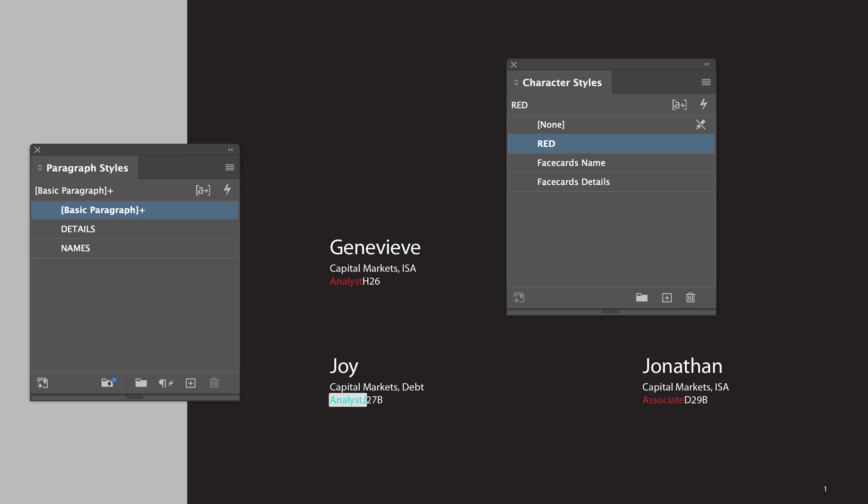Open Paragraph Styles panel menu
The width and height of the screenshot is (868, 504).
(229, 168)
